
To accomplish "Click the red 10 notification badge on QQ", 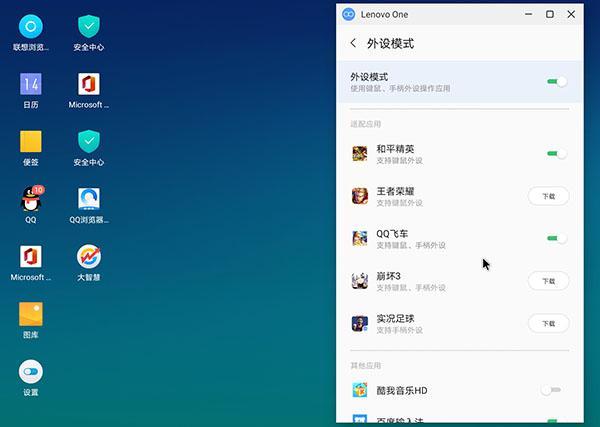I will click(x=38, y=190).
